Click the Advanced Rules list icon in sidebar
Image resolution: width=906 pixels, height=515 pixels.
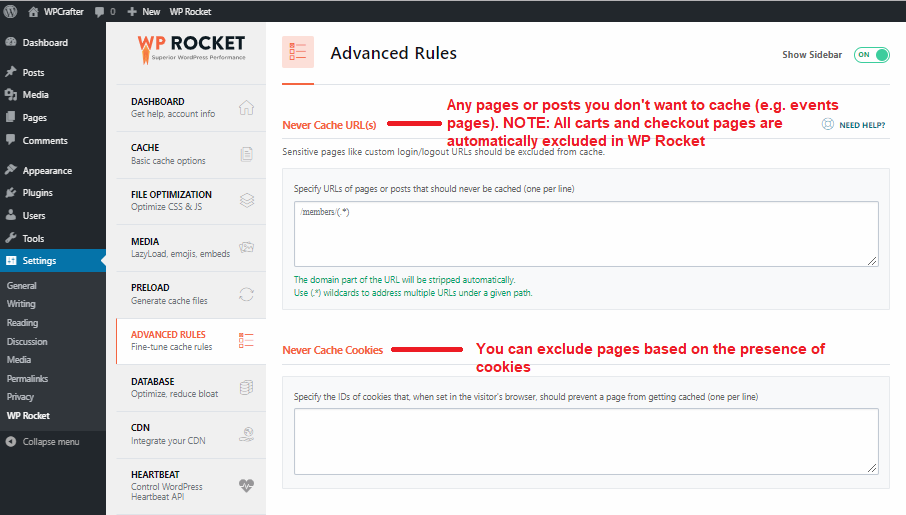[x=246, y=340]
